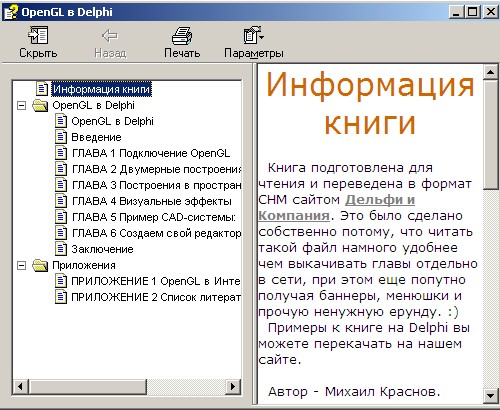
Task: Click the Печать (Print) printer icon
Action: (182, 36)
